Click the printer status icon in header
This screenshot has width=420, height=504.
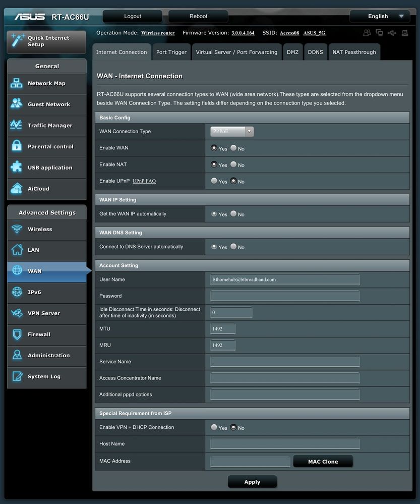(x=405, y=33)
